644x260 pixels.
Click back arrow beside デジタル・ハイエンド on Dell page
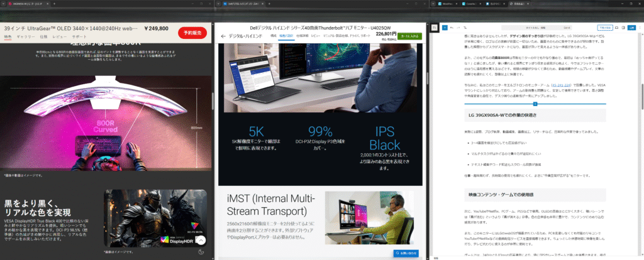click(223, 36)
